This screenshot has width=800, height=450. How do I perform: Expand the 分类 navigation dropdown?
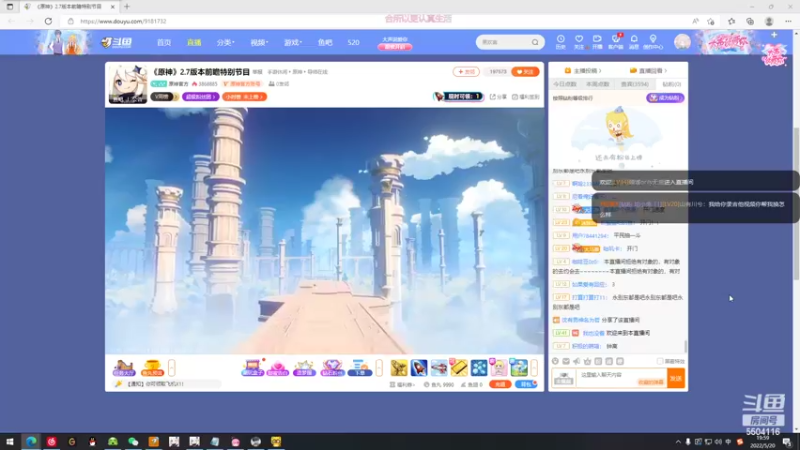tap(226, 42)
